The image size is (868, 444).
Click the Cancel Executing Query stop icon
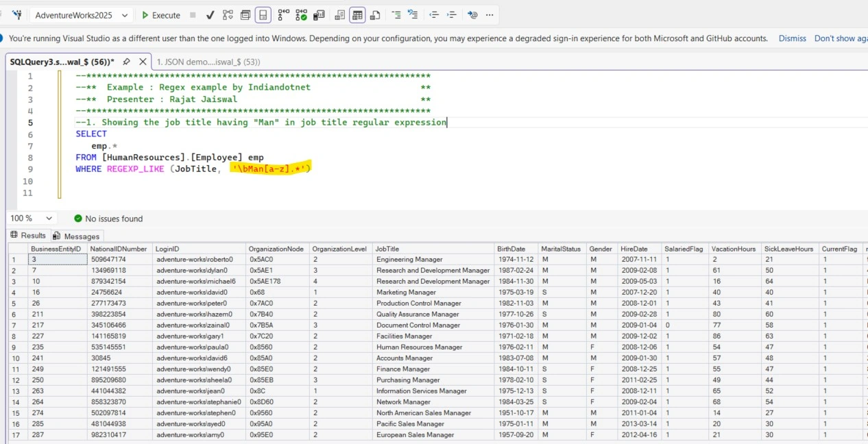[x=193, y=15]
